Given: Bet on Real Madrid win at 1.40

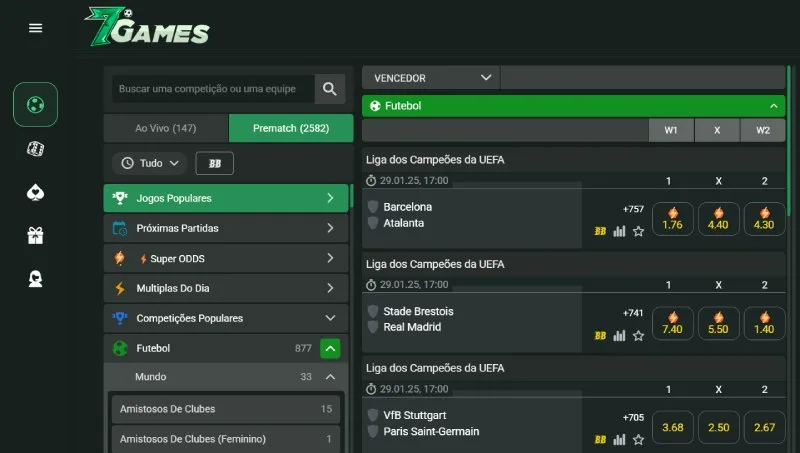Looking at the screenshot, I should [x=764, y=323].
